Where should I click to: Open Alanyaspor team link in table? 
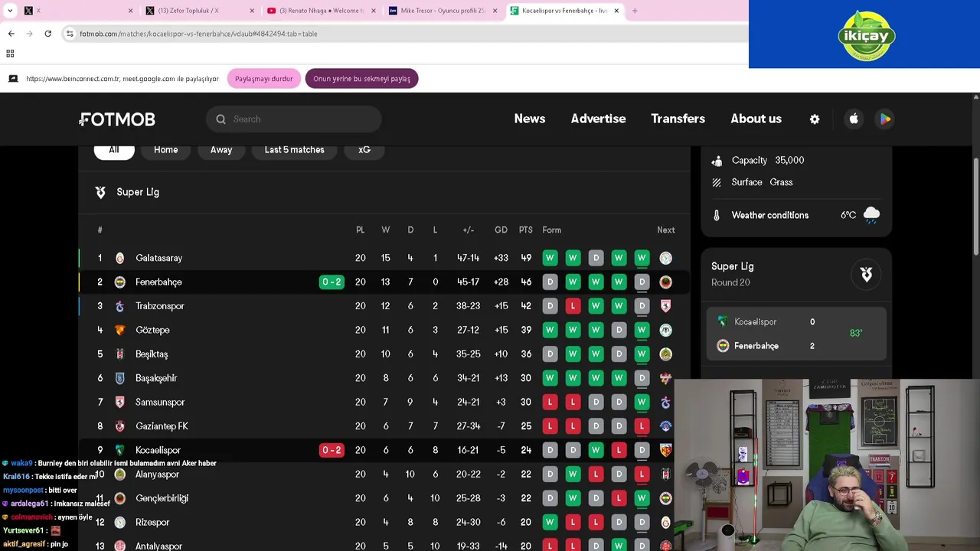(157, 474)
